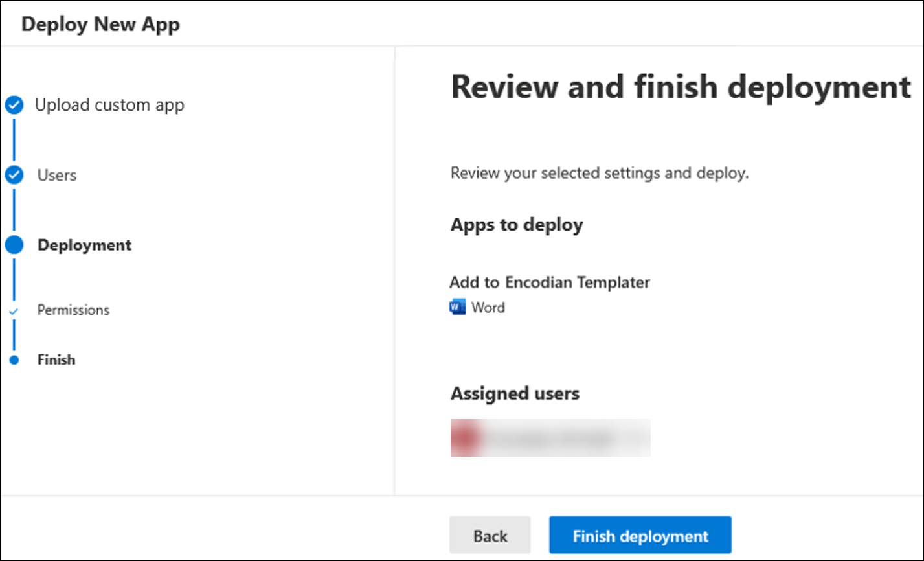Click the Review your selected settings text

[x=600, y=174]
